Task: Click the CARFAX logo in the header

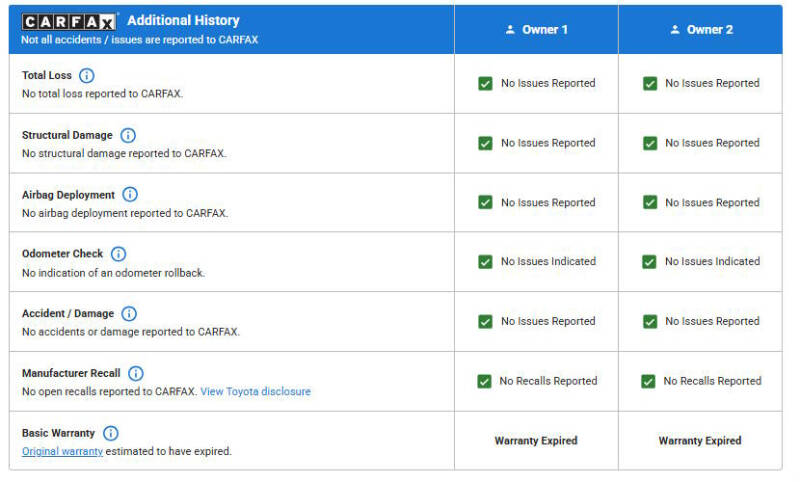Action: pos(69,21)
